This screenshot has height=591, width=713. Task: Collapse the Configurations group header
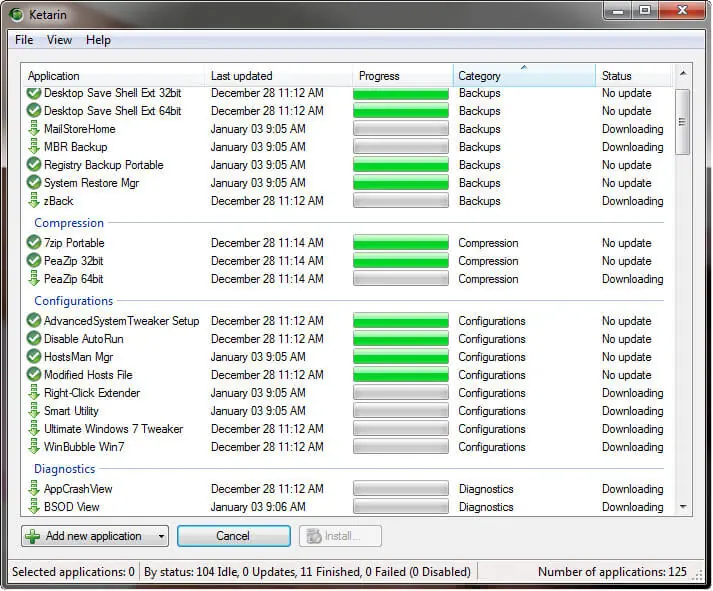pyautogui.click(x=74, y=301)
